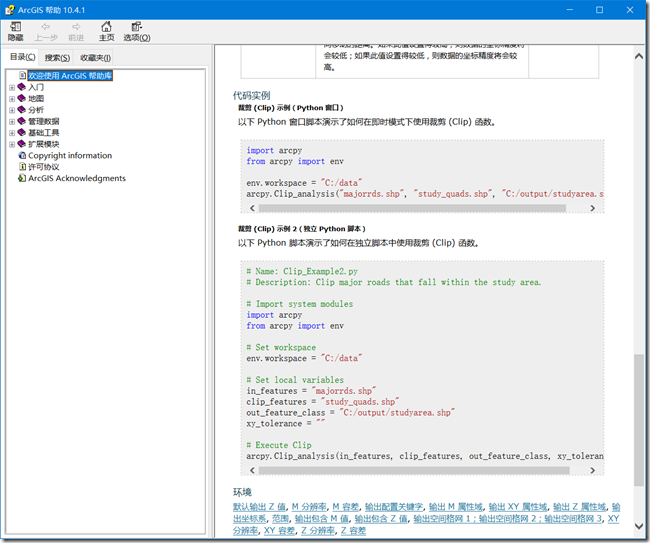This screenshot has width=650, height=543.
Task: Expand the 入门 tree node
Action: (12, 87)
